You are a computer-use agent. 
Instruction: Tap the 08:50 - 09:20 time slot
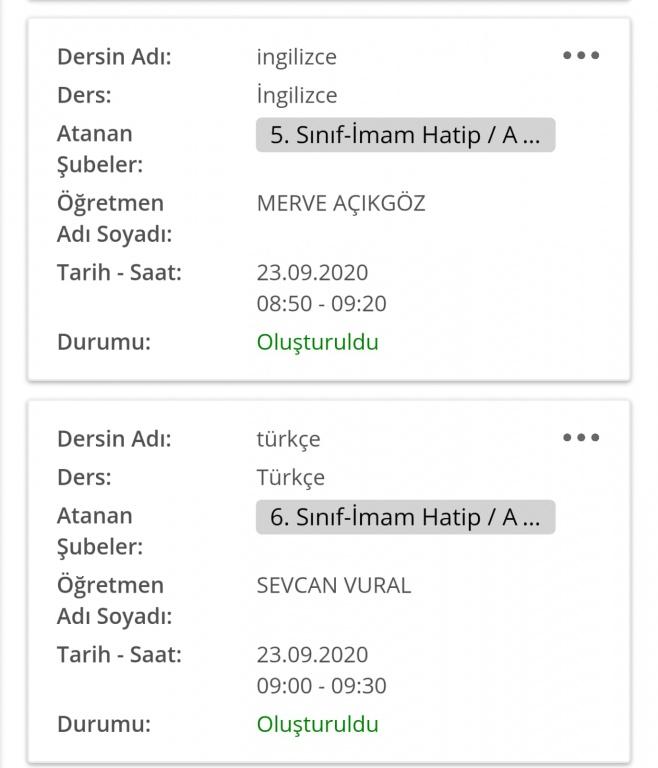(x=321, y=304)
